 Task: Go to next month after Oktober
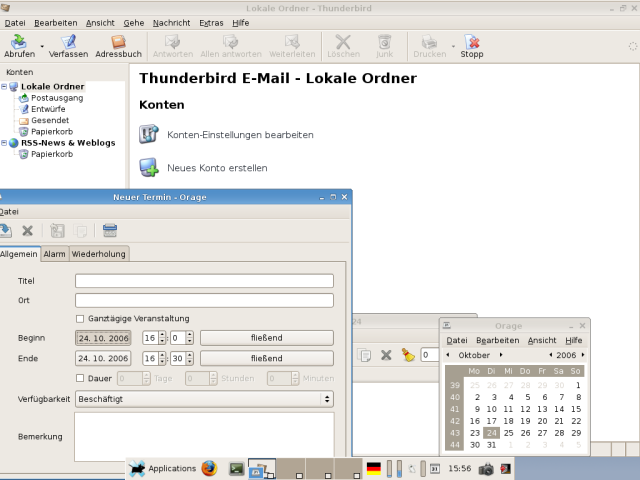coord(501,355)
